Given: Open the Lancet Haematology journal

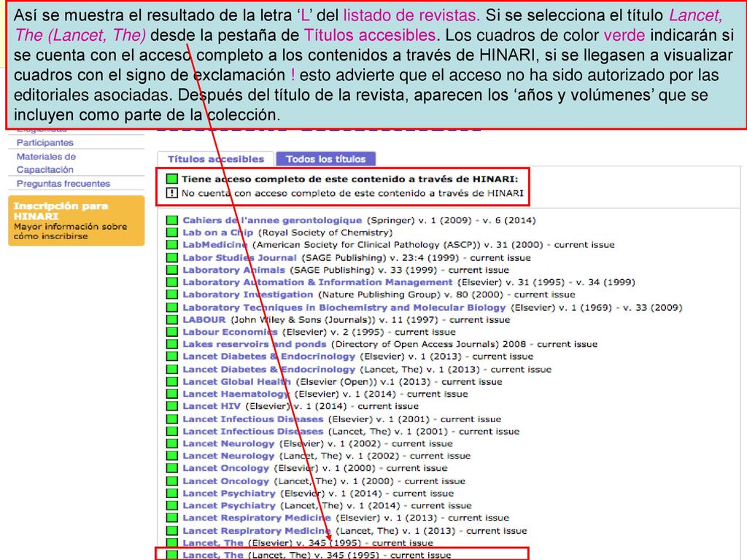Looking at the screenshot, I should coord(236,394).
